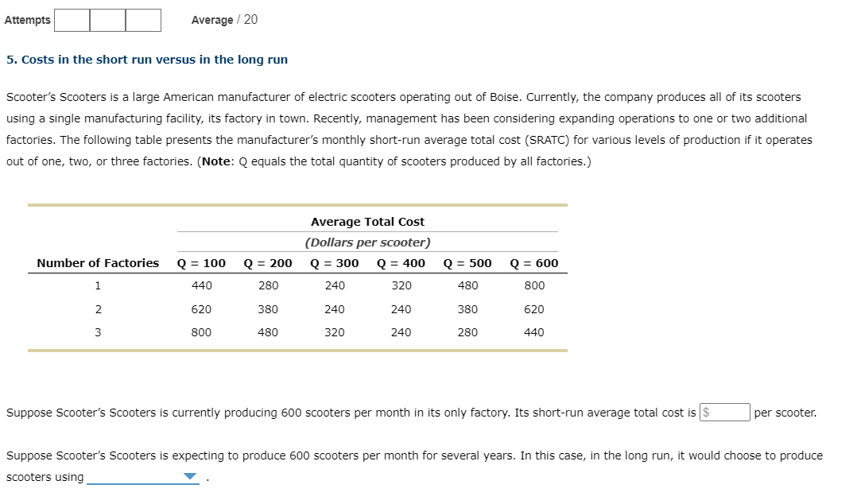Viewport: 857px width, 504px height.
Task: Click the value 440 in row one
Action: (201, 285)
